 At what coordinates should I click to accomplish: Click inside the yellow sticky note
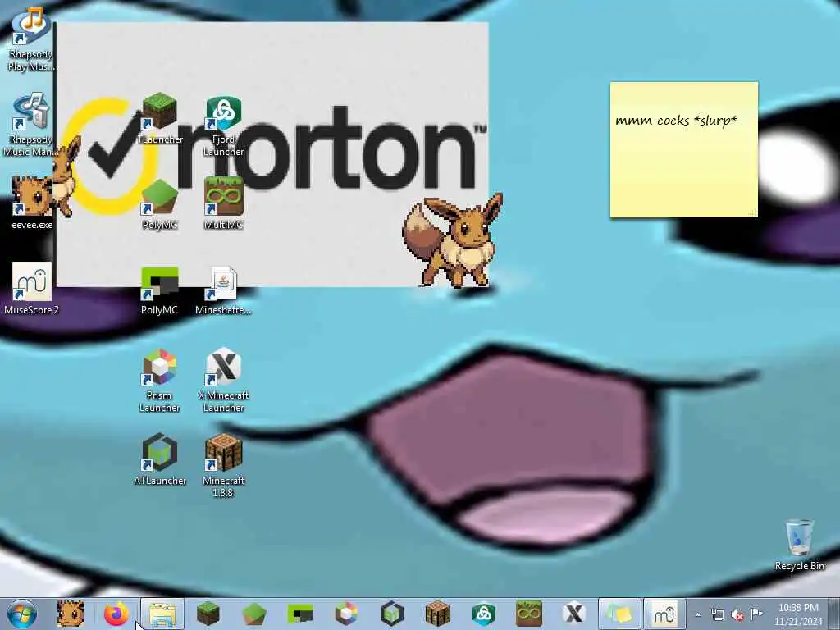(x=684, y=149)
